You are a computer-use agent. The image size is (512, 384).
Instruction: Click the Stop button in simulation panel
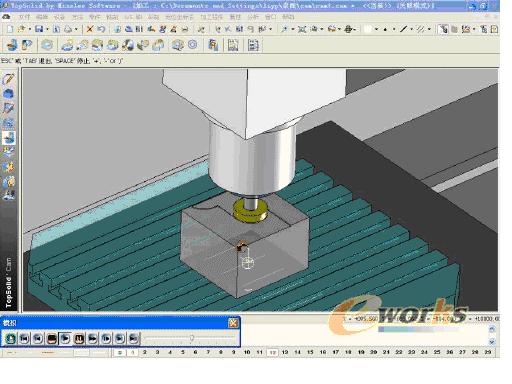coord(51,339)
